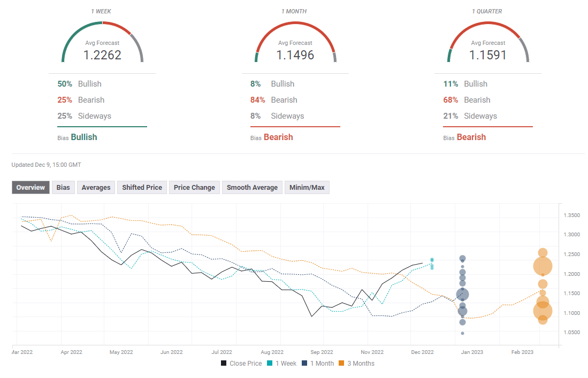Screen dimensions: 588x378
Task: Click the 1 Week gauge forecast 1.2262
Action: [102, 55]
